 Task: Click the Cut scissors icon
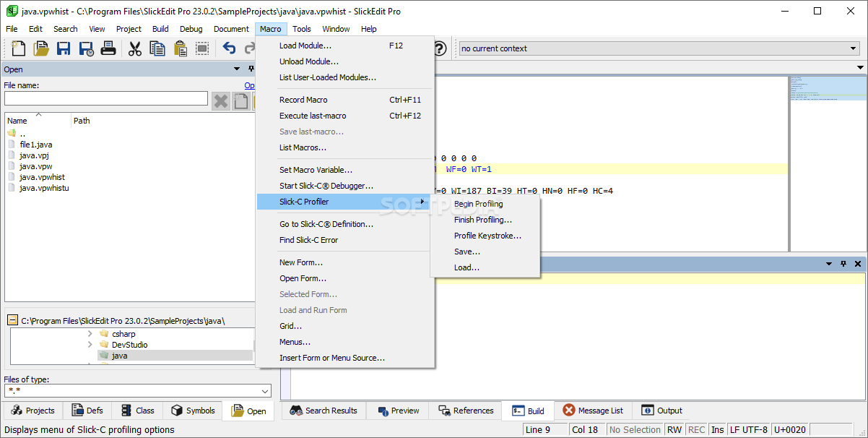tap(135, 48)
